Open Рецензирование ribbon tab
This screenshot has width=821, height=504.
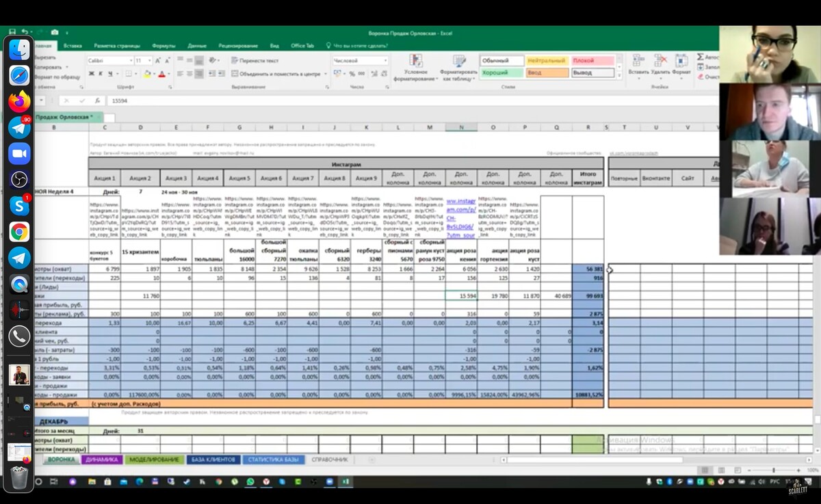238,46
